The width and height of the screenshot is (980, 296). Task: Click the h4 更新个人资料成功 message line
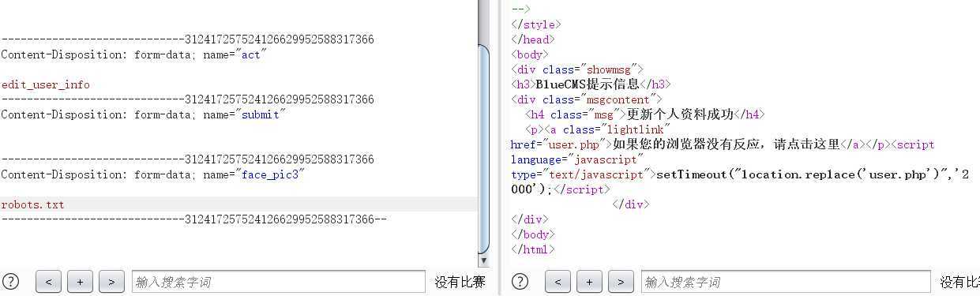tap(645, 114)
